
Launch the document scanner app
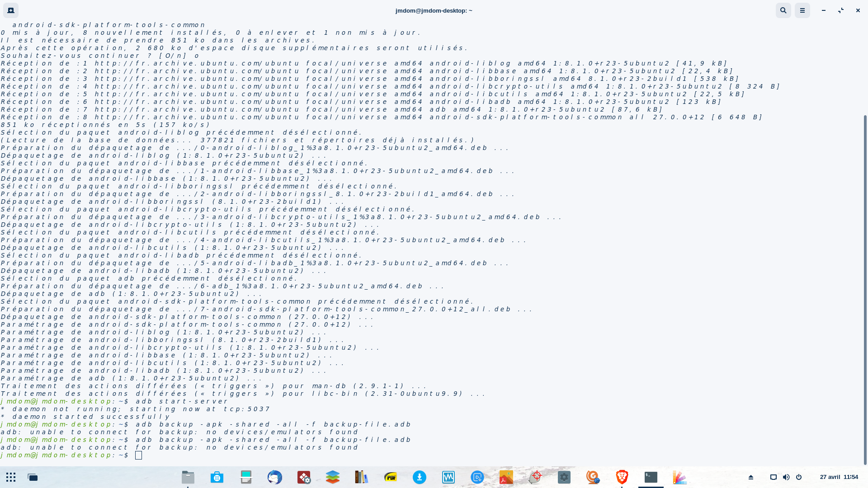pyautogui.click(x=246, y=477)
